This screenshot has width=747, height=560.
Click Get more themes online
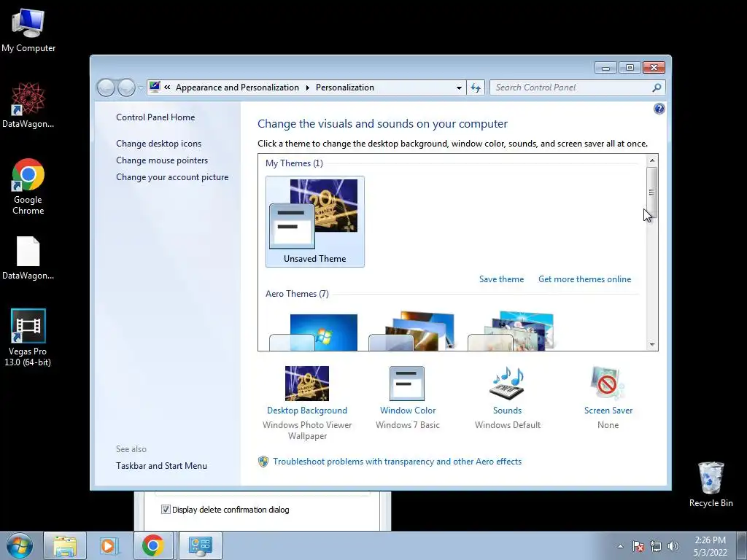click(584, 279)
